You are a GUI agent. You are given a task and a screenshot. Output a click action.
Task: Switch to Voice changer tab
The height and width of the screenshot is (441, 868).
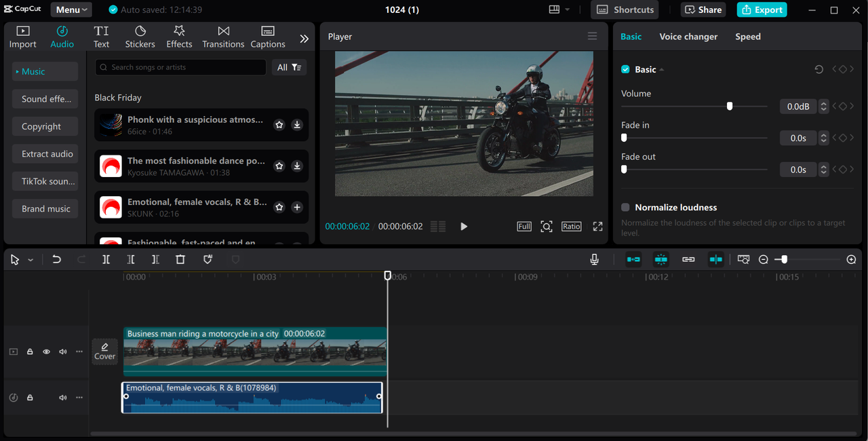click(688, 37)
